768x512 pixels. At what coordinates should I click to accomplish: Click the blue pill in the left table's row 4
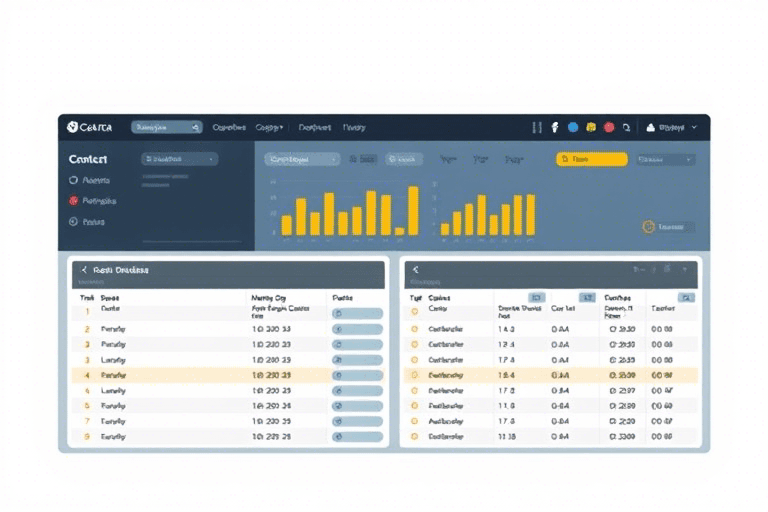(357, 375)
